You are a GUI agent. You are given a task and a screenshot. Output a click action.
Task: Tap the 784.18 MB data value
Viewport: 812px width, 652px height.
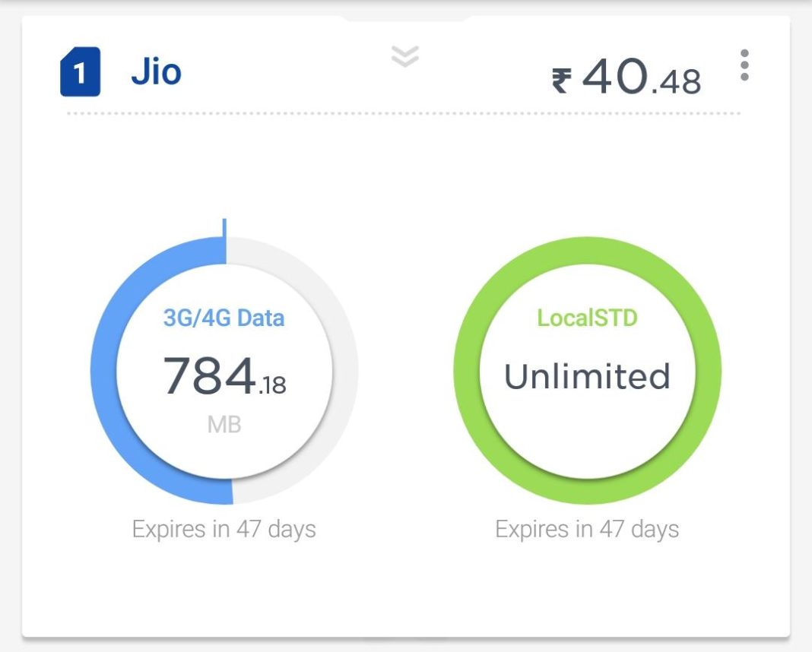[x=224, y=372]
